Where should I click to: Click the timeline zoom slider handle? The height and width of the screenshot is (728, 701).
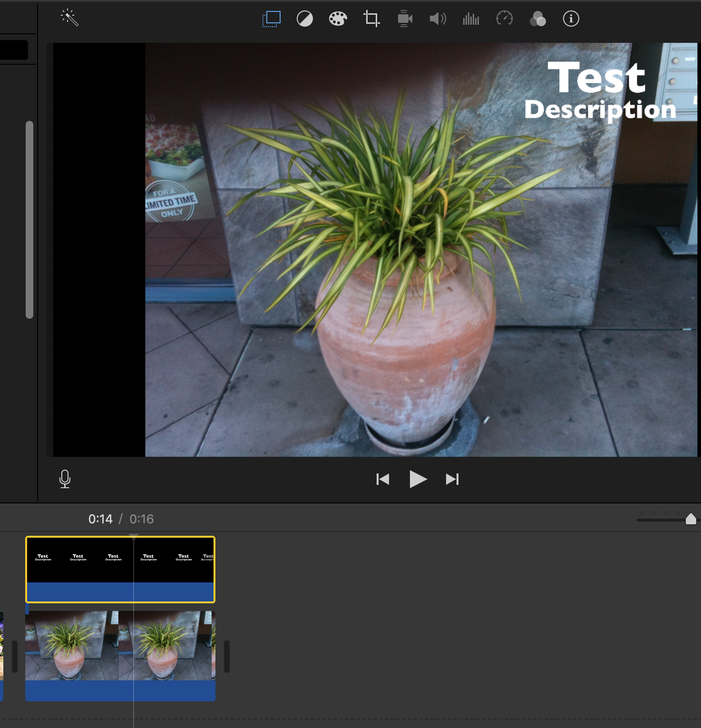point(691,519)
